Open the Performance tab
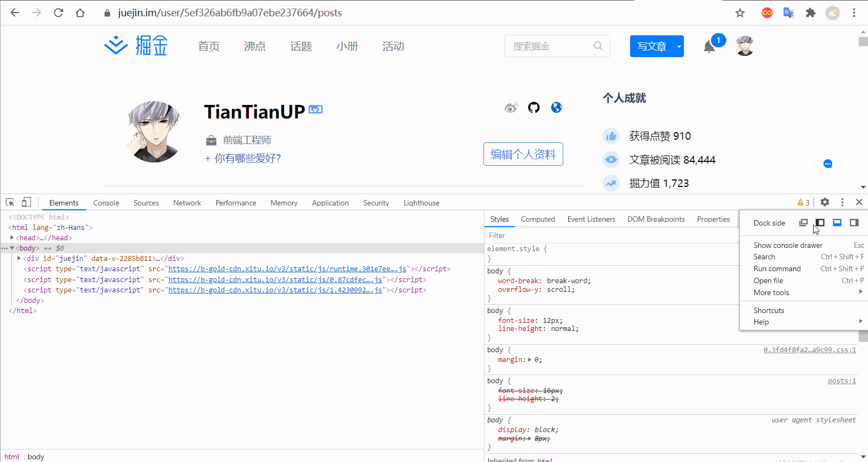 [x=236, y=203]
